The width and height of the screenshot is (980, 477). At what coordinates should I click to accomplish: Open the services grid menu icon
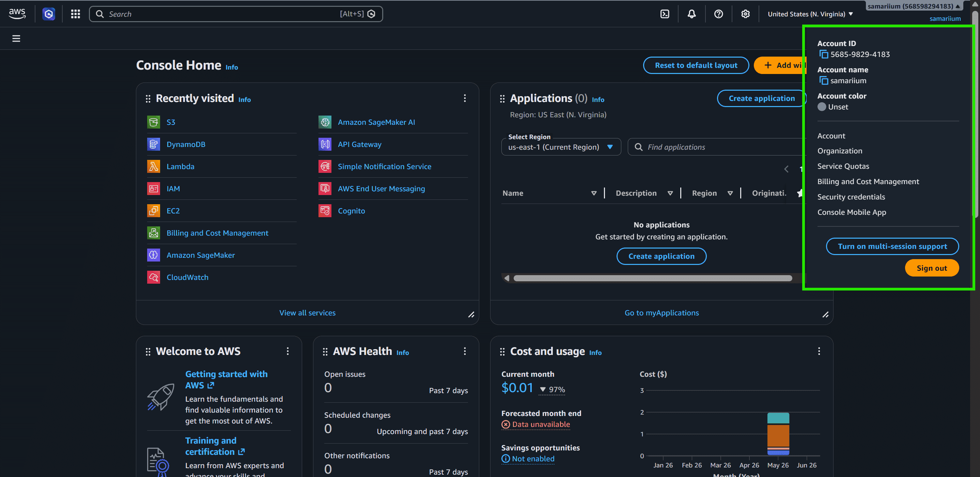tap(75, 14)
